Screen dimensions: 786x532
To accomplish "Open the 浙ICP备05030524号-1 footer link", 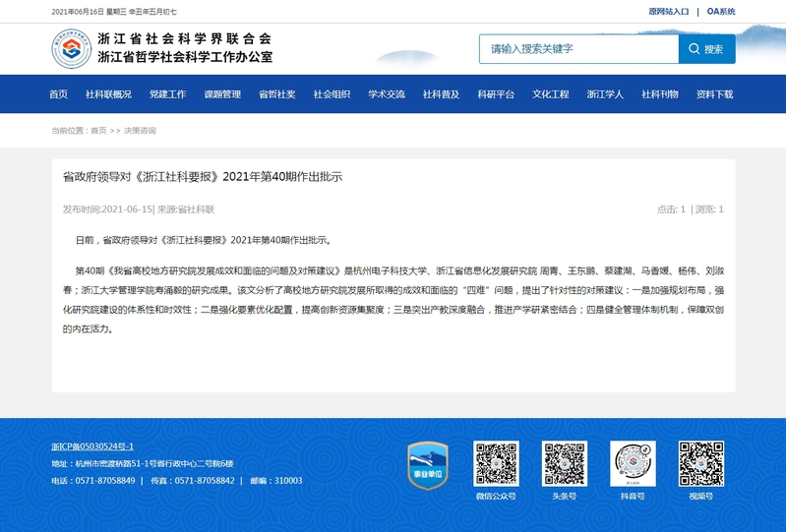I will [x=92, y=446].
